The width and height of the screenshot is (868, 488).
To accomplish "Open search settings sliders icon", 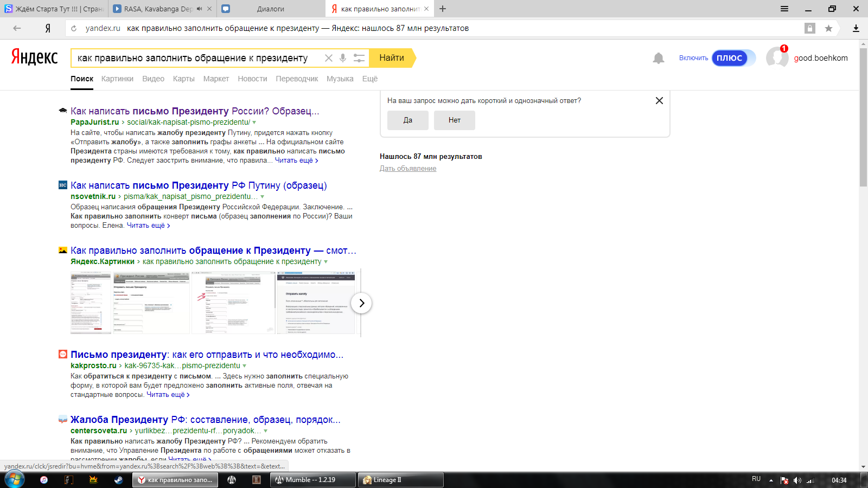I will click(359, 58).
